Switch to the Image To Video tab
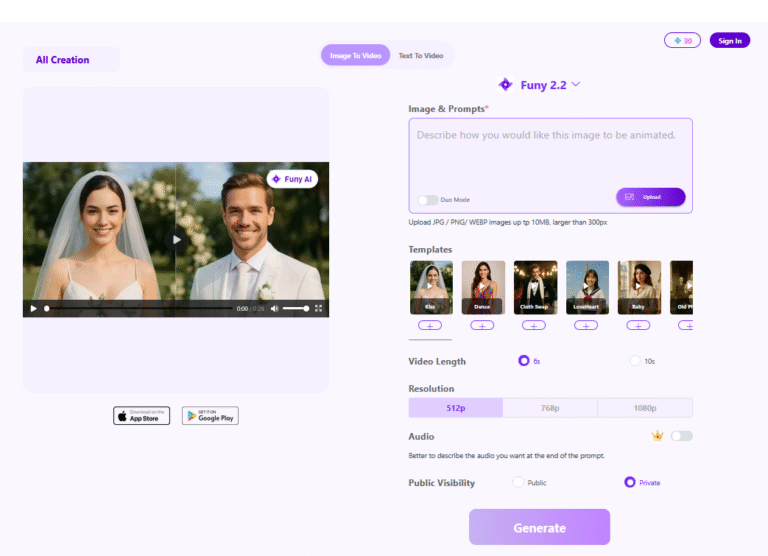Image resolution: width=768 pixels, height=556 pixels. click(356, 55)
